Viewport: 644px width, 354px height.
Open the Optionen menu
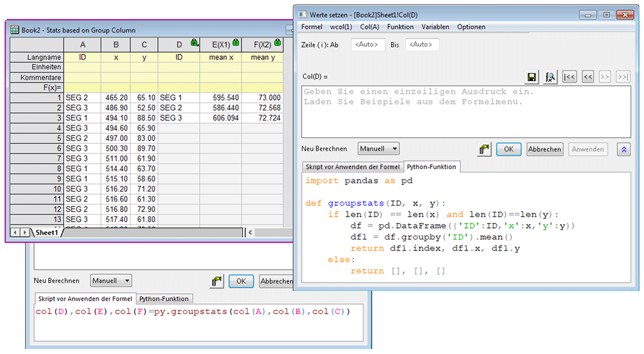[471, 27]
